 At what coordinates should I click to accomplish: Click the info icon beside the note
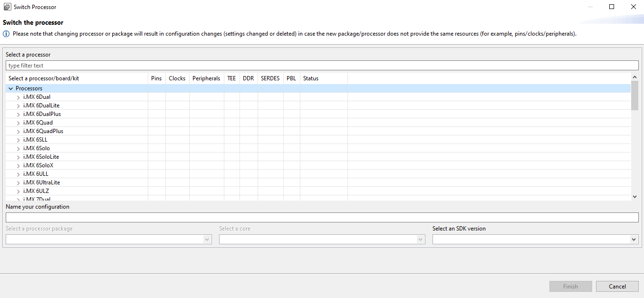pyautogui.click(x=6, y=34)
